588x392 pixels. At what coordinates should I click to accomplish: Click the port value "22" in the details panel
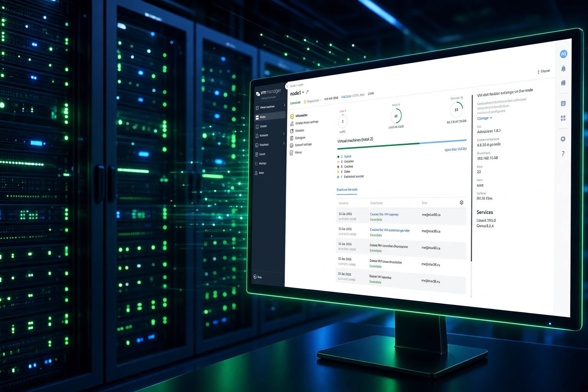pos(479,172)
